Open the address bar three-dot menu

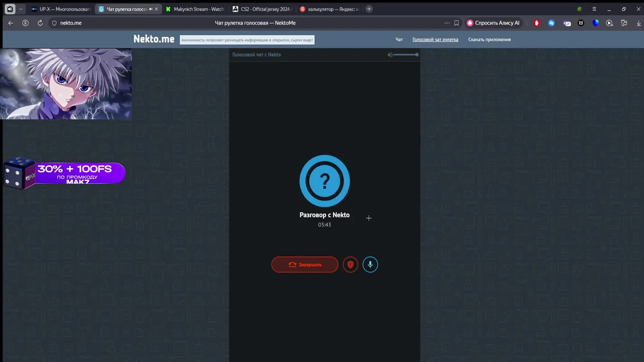pos(447,23)
